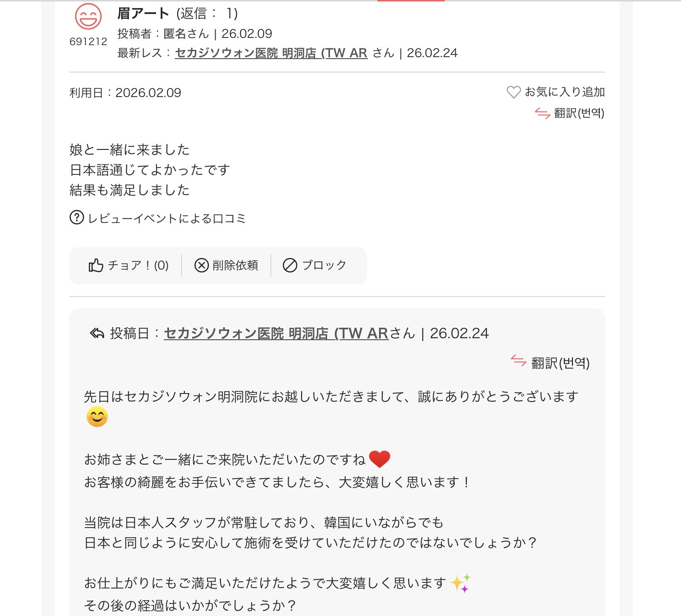Screen dimensions: 681x616
Task: Click the 匿名 poster name
Action: tap(175, 34)
